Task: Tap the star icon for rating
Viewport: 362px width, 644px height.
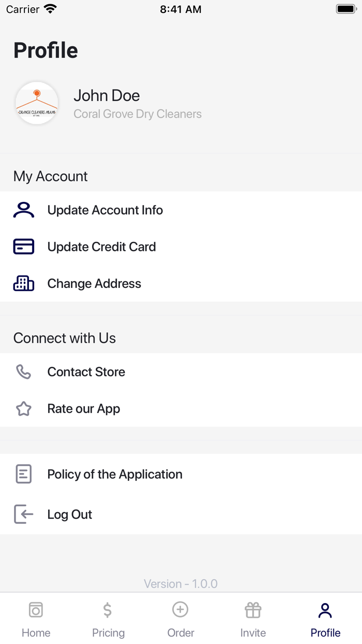Action: tap(24, 409)
